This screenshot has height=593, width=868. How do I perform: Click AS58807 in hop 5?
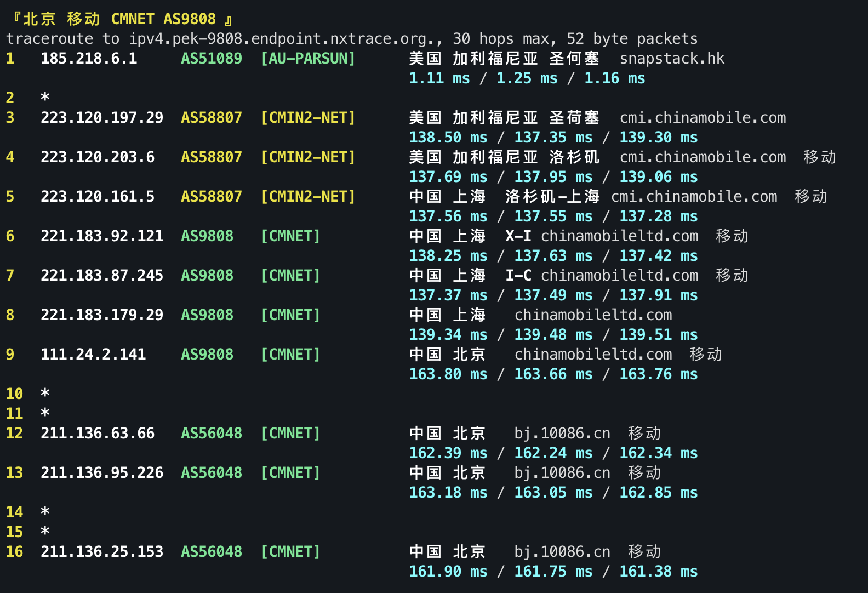[x=212, y=197]
